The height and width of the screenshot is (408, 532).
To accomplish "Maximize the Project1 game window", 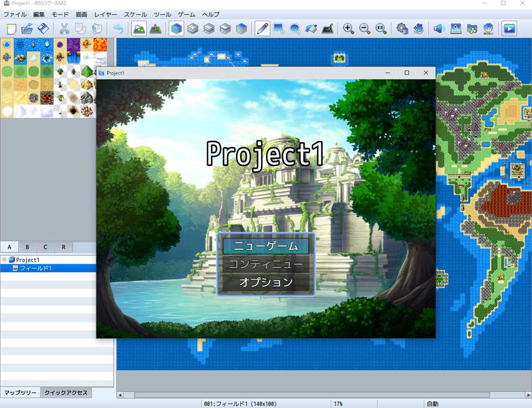I will tap(407, 73).
